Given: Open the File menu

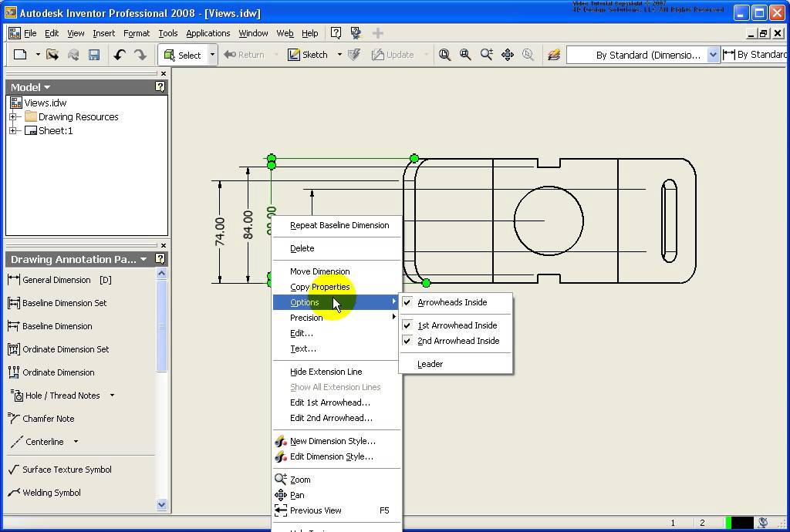Looking at the screenshot, I should coord(30,33).
